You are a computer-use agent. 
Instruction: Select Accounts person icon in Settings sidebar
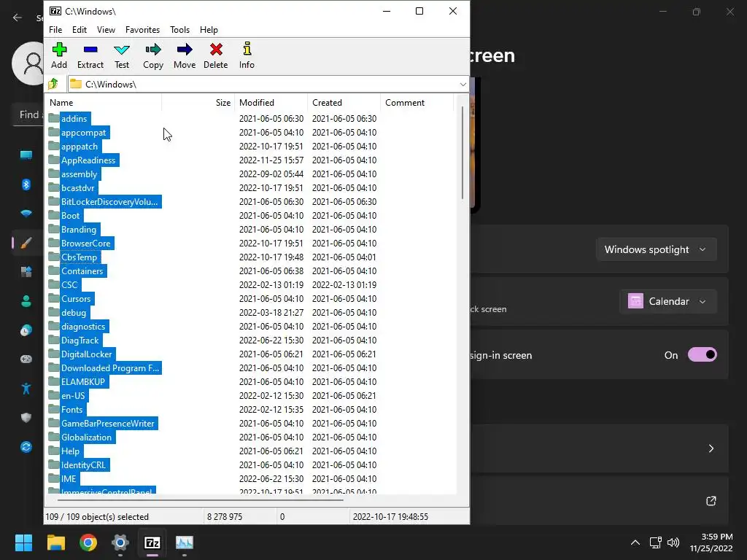click(26, 301)
